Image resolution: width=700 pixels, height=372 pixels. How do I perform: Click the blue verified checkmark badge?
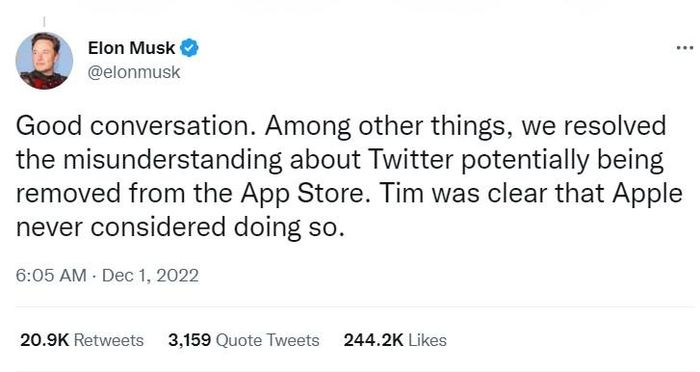point(189,48)
